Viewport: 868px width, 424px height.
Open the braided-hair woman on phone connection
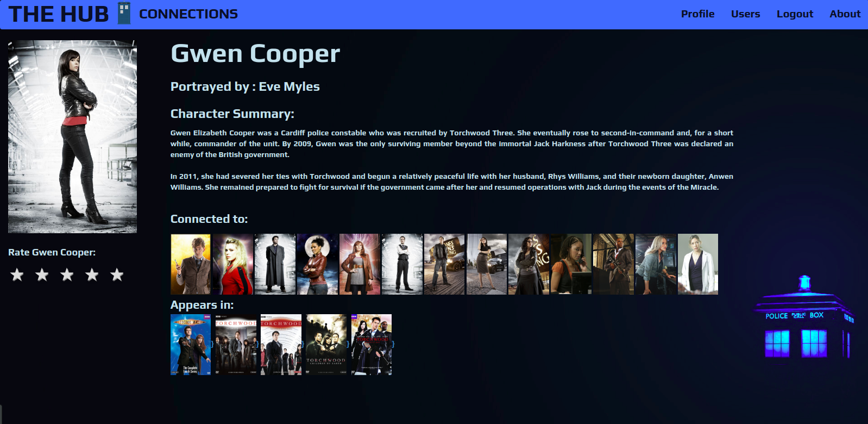coord(571,264)
